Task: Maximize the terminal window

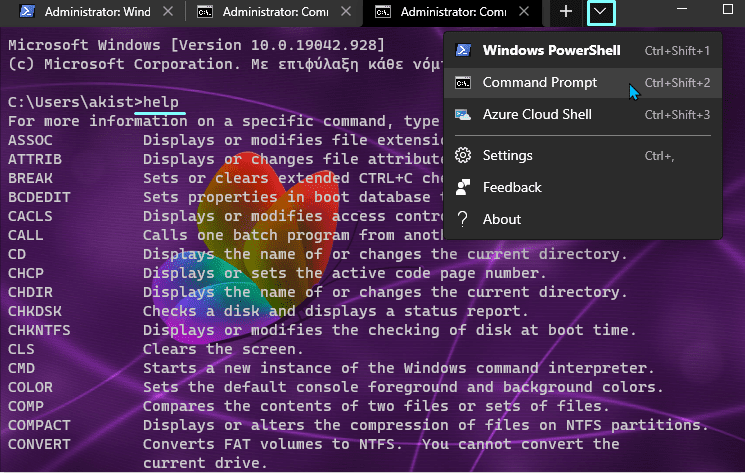Action: click(727, 9)
